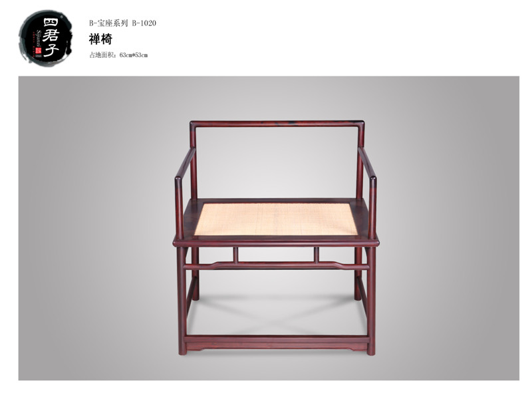
Task: Click the humpback stretcher below the seat
Action: [276, 265]
